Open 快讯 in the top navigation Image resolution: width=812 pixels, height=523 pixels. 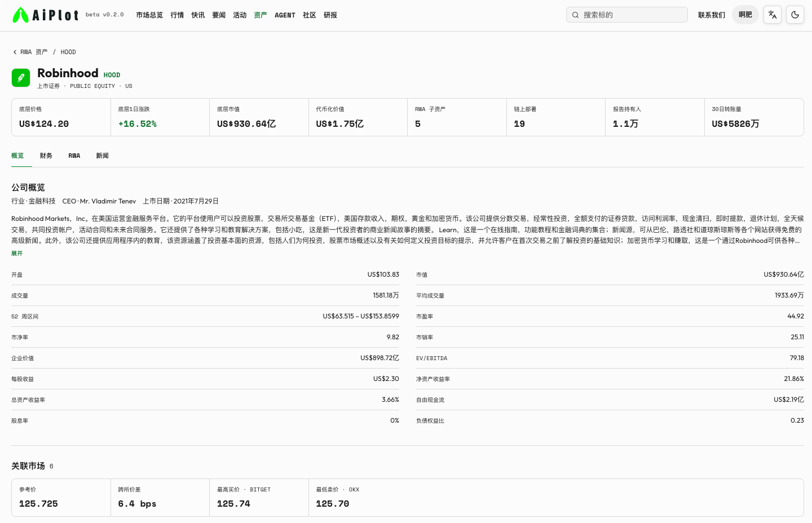198,15
